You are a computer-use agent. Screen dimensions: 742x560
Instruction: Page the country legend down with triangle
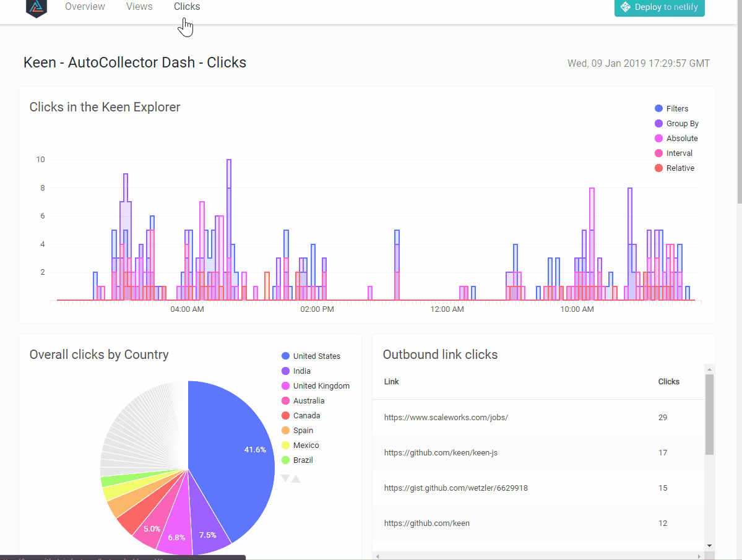point(285,478)
